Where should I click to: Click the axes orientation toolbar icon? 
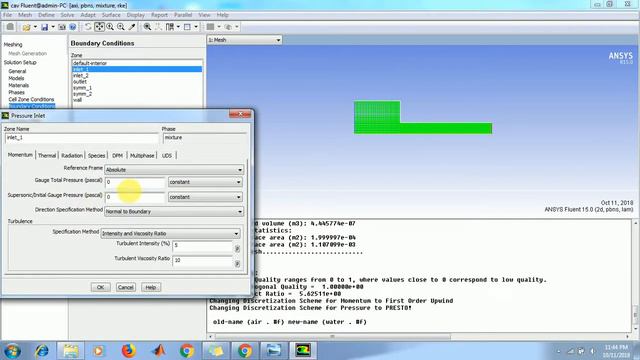point(158,27)
